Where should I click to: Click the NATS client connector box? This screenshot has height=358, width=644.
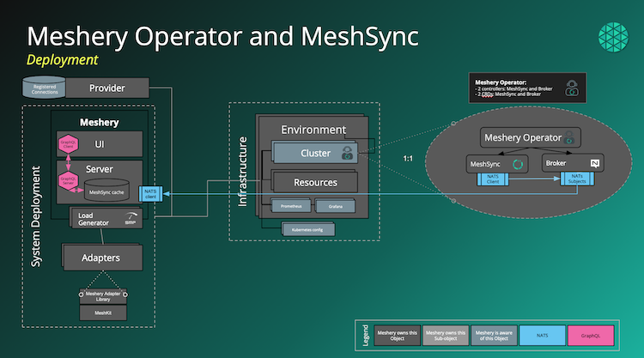click(x=150, y=195)
